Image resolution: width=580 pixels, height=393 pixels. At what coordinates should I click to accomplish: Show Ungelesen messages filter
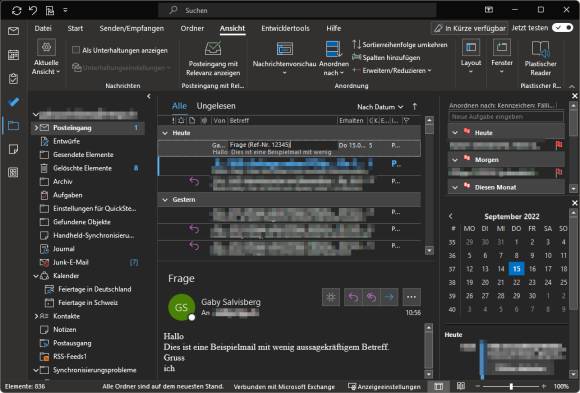click(x=216, y=106)
